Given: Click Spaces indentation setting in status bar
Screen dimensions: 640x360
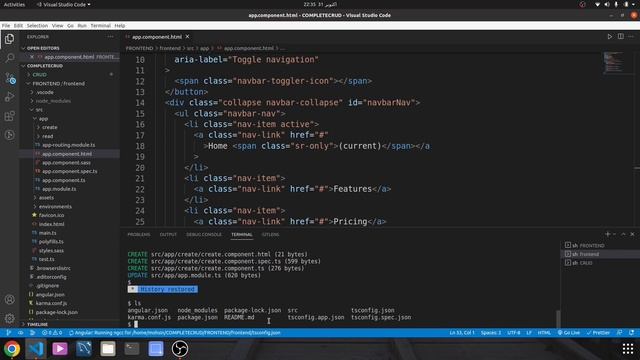Looking at the screenshot, I should (x=491, y=333).
